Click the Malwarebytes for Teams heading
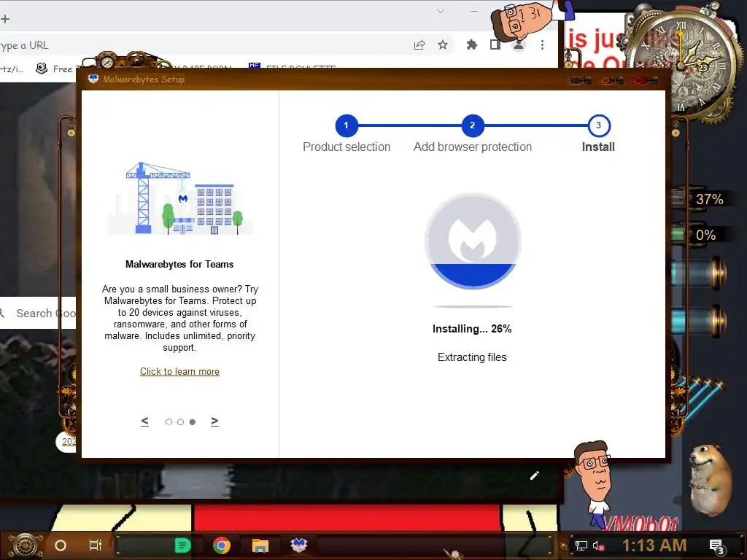 (179, 264)
